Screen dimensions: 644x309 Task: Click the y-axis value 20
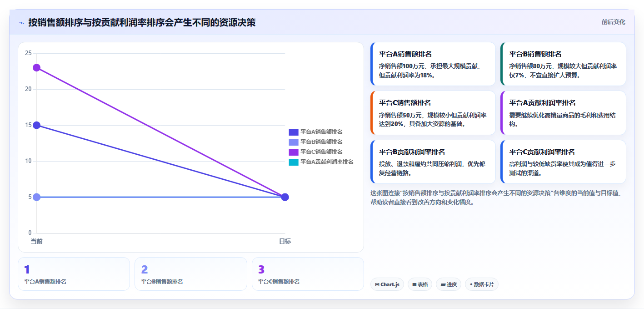tap(28, 89)
